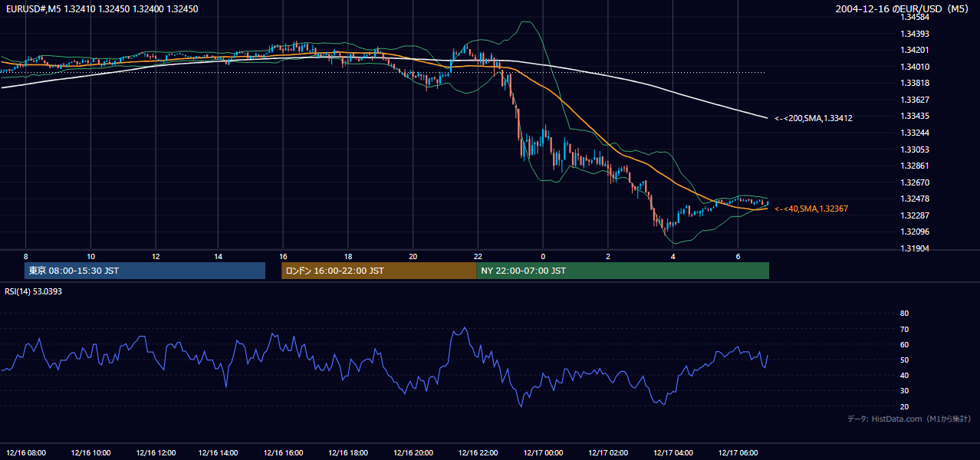Click the 12/16 10:00 time label
This screenshot has height=460, width=980.
click(x=90, y=452)
